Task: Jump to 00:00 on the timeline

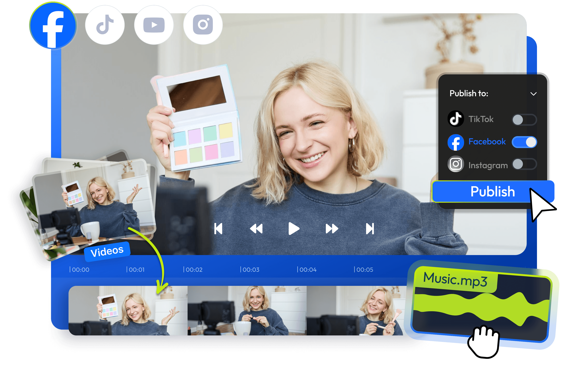Action: tap(80, 270)
